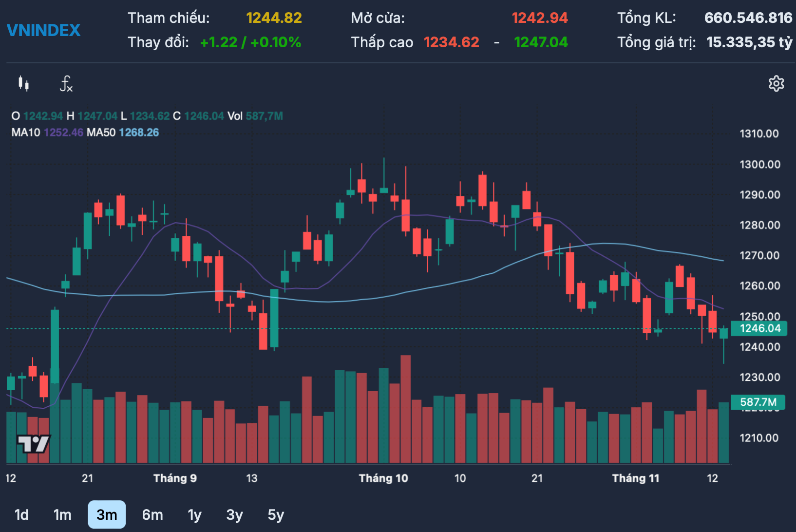Click the high value 1247.04 in header

click(x=541, y=42)
